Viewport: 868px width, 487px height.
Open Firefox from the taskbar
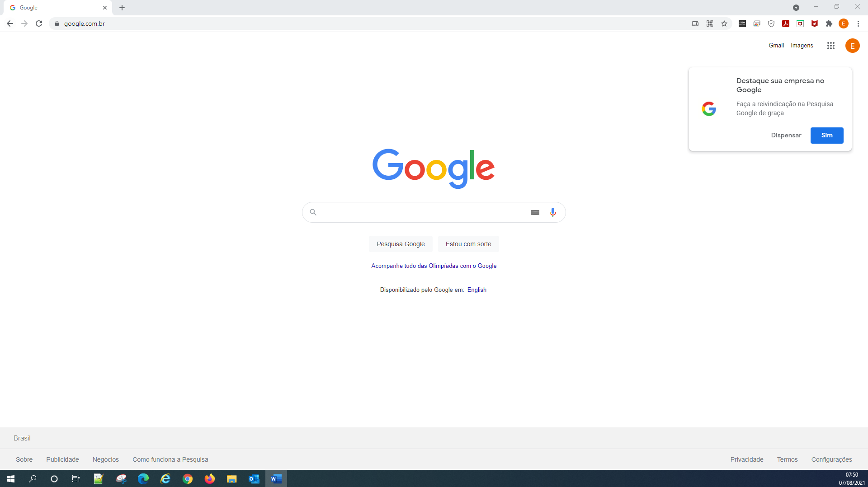210,479
